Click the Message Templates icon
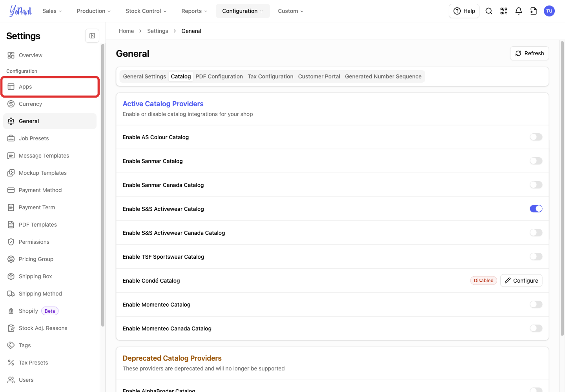 11,156
